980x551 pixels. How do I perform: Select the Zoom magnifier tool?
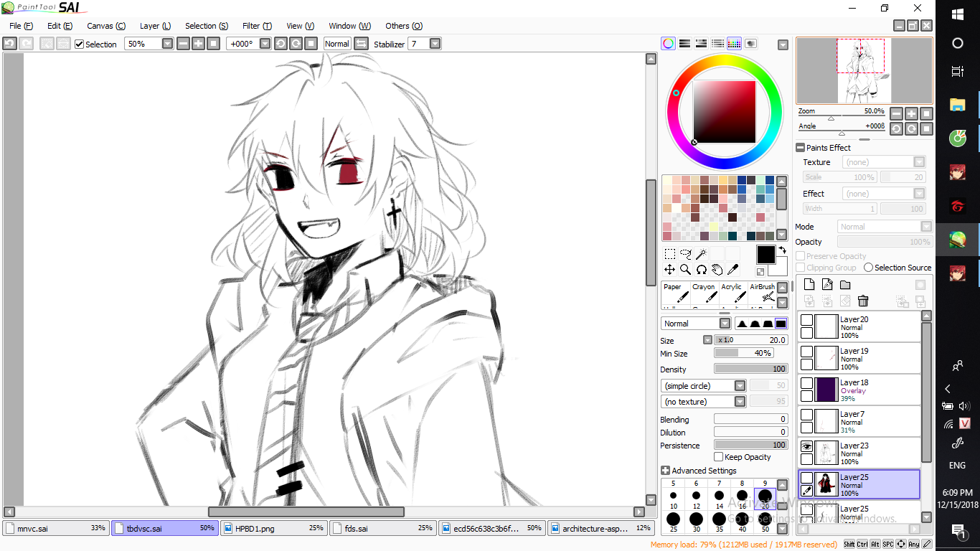[685, 270]
